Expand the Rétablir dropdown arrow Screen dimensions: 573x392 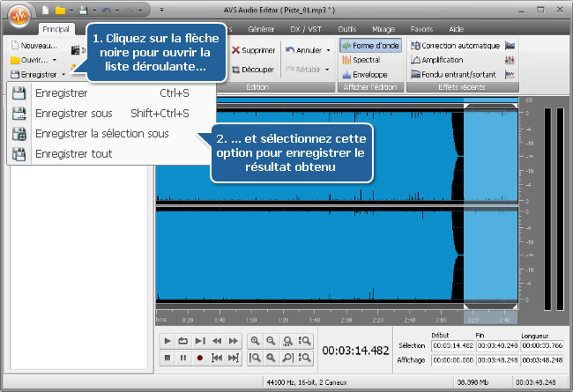point(327,70)
